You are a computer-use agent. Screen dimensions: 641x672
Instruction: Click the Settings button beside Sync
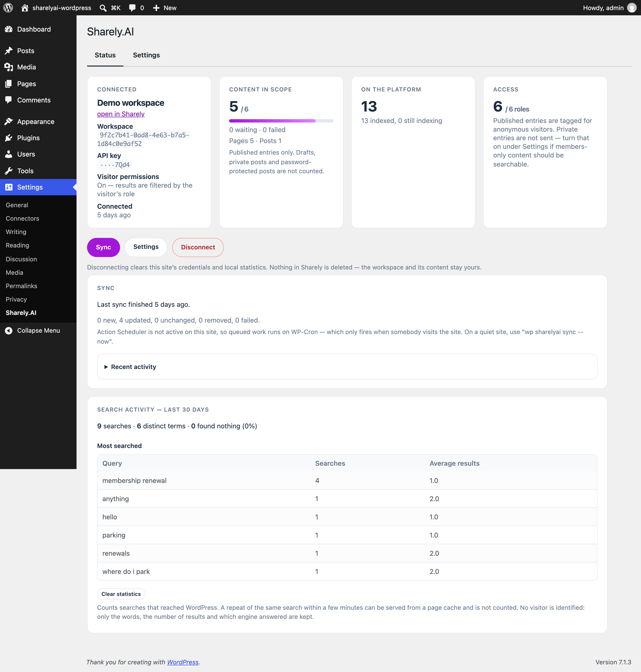tap(146, 247)
